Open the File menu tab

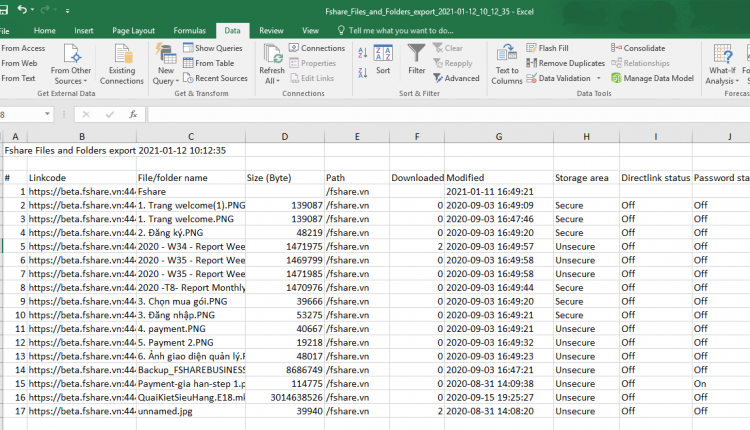coord(5,31)
